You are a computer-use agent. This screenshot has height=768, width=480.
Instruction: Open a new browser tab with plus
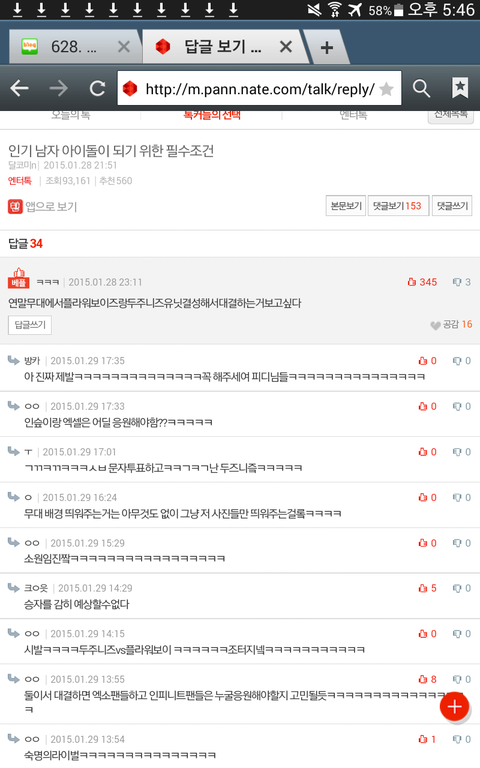coord(327,47)
